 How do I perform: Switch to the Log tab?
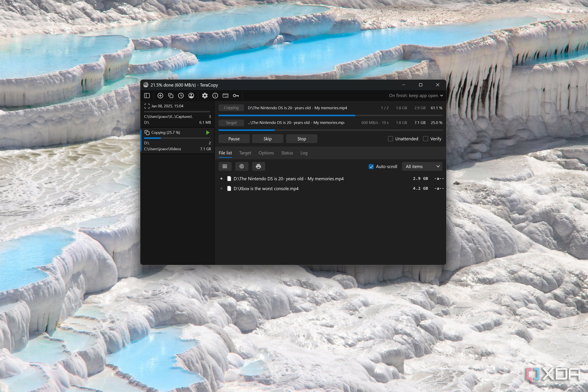pos(304,153)
